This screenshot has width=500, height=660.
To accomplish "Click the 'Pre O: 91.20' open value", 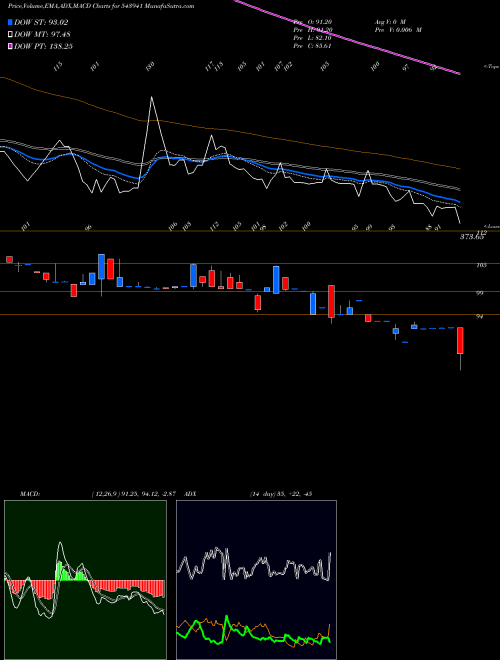I will pos(313,21).
